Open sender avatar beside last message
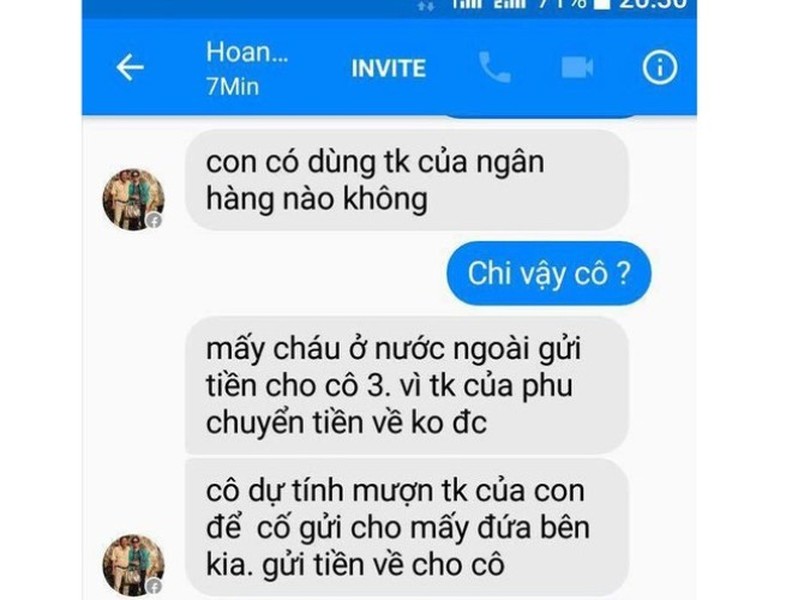Image resolution: width=792 pixels, height=600 pixels. click(133, 565)
